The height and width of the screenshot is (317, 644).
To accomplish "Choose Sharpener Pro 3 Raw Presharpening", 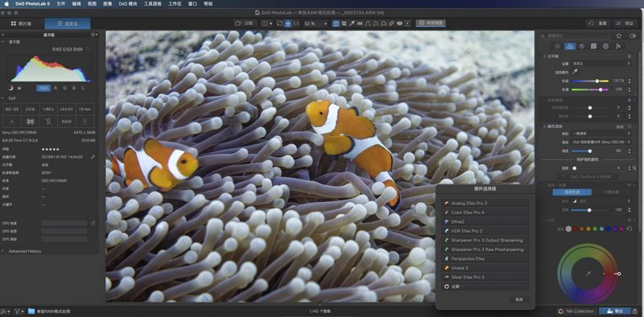I will 485,249.
